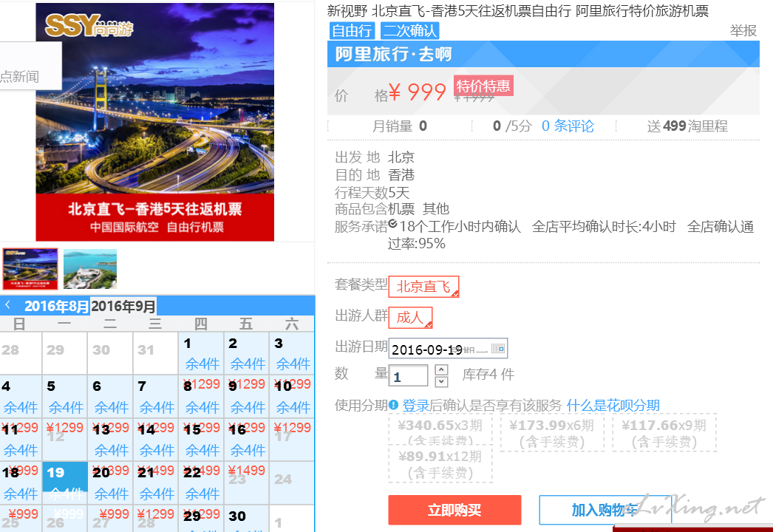Click the 特价特惠 badge
Viewport: 773px width, 532px height.
tap(483, 86)
